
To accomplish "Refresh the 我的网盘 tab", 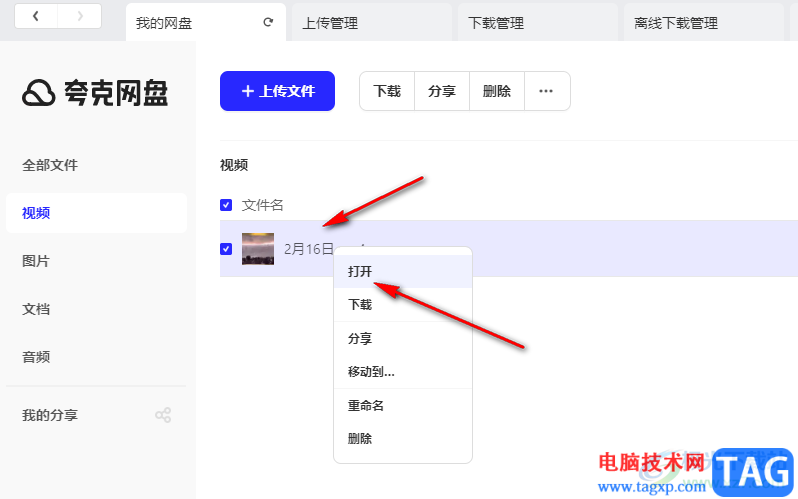I will click(x=268, y=22).
